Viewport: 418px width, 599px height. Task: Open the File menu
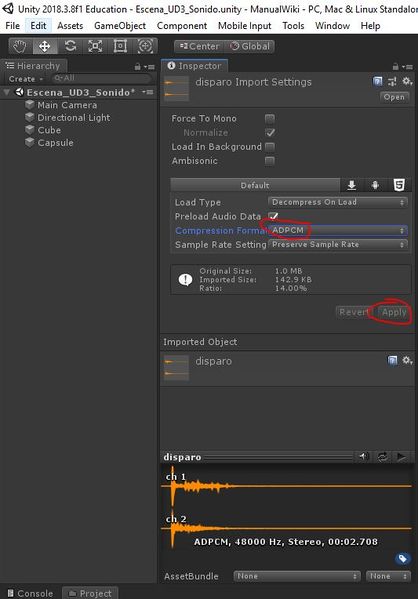[13, 26]
